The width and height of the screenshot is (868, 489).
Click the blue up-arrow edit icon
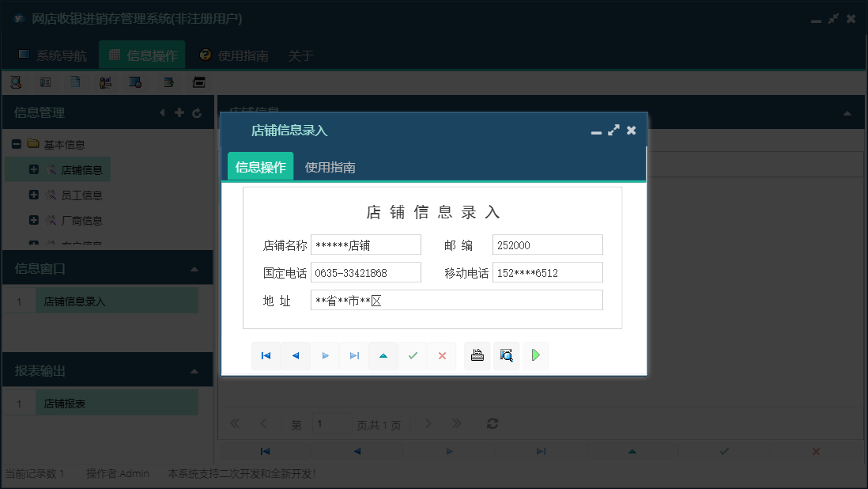tap(383, 355)
